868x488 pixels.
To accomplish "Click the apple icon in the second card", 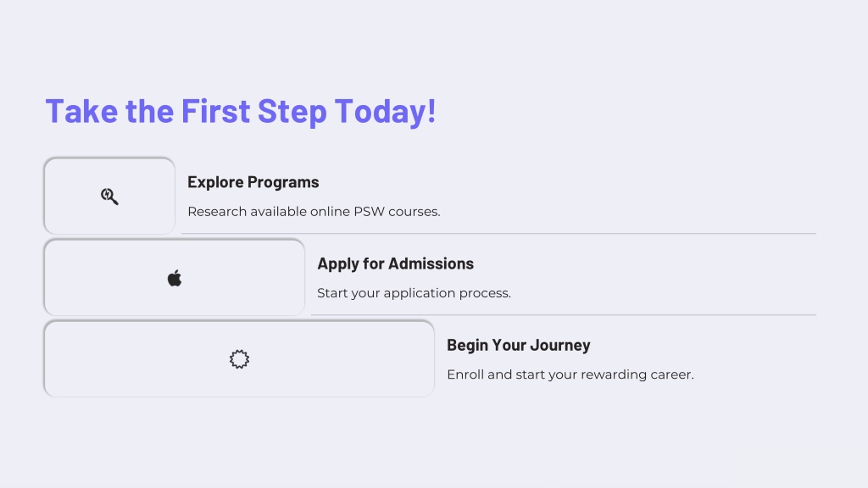I will click(175, 278).
